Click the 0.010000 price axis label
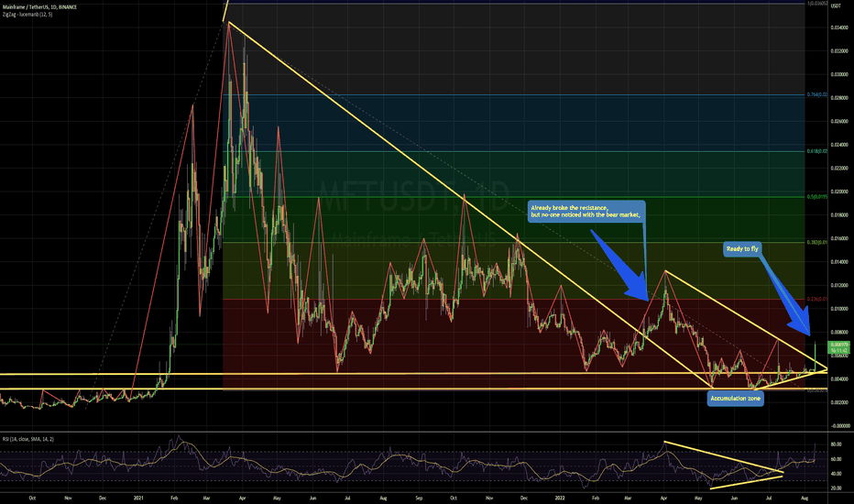This screenshot has width=854, height=504. click(839, 309)
